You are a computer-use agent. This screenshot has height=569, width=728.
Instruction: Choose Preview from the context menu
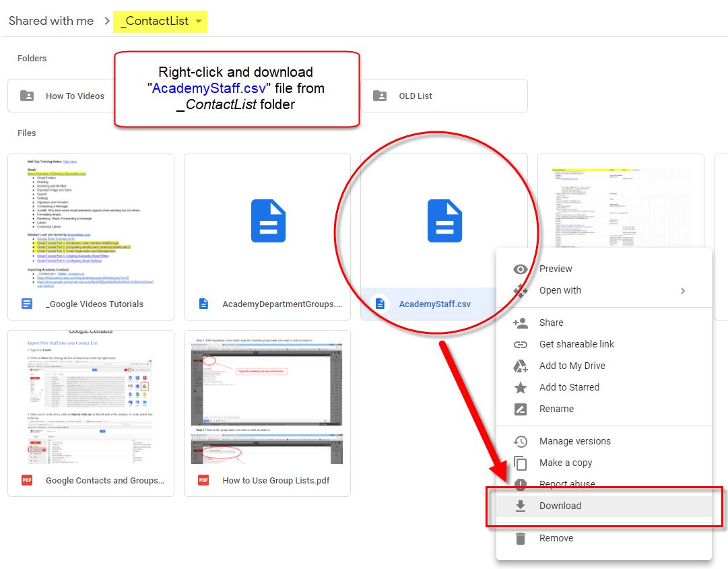click(604, 269)
